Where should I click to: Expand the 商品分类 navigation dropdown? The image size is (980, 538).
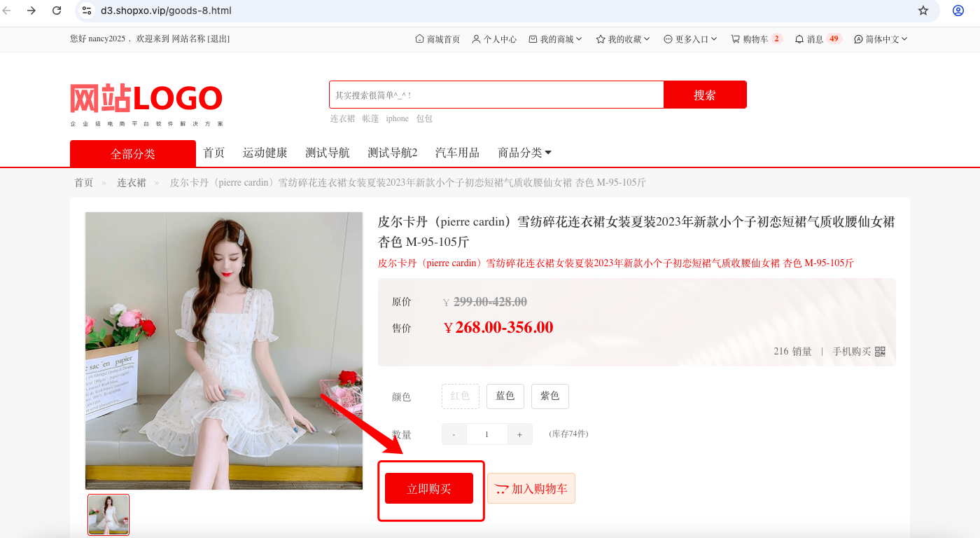(524, 153)
